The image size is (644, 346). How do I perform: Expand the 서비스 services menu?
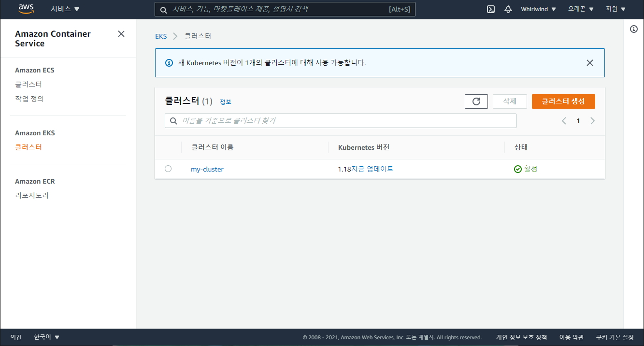pos(65,9)
